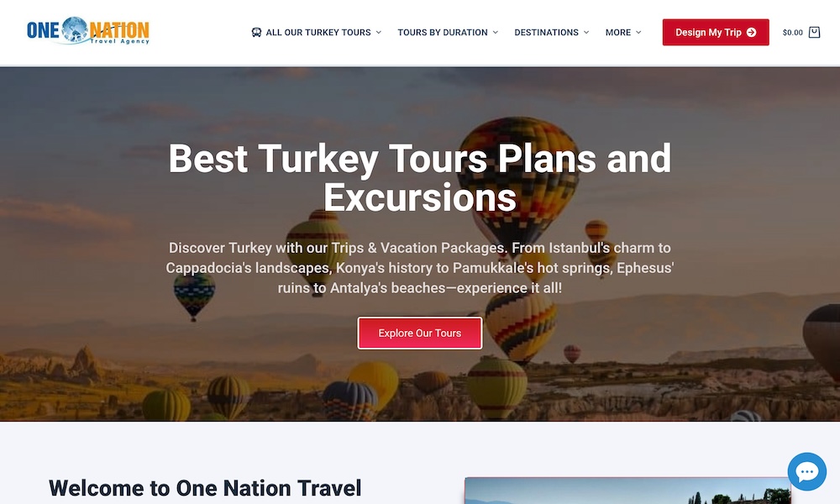Click the Discover Turkey description paragraph

(419, 268)
